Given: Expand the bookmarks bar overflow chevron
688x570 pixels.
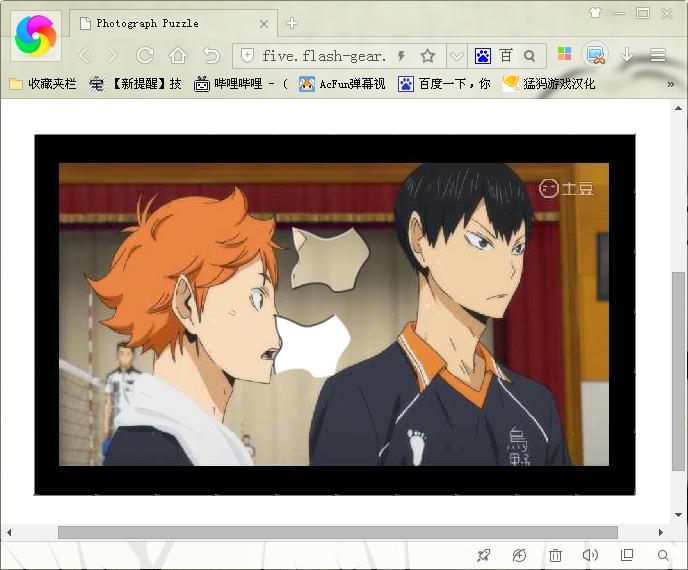Looking at the screenshot, I should (x=671, y=84).
